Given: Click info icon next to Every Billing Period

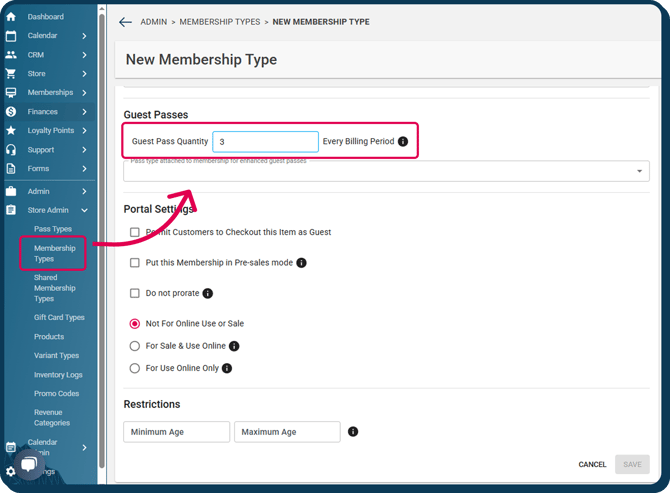Looking at the screenshot, I should [403, 142].
